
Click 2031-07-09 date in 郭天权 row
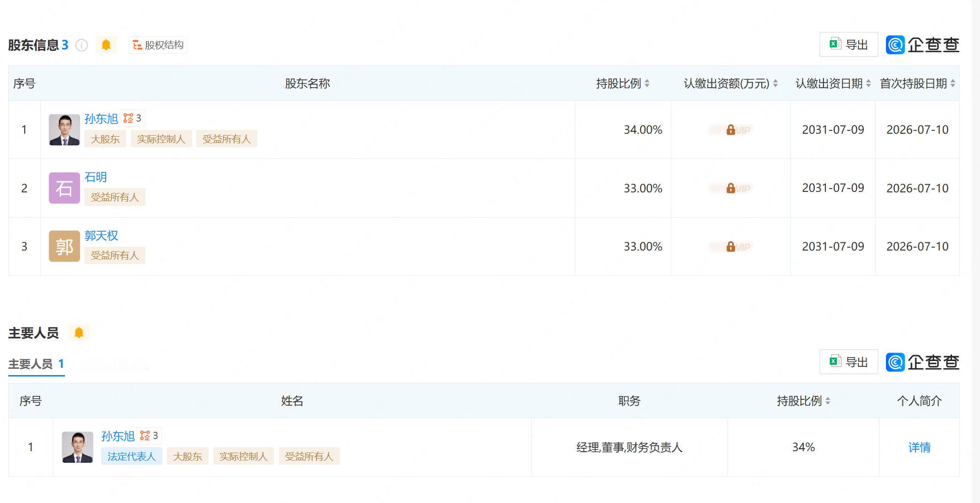pyautogui.click(x=833, y=246)
